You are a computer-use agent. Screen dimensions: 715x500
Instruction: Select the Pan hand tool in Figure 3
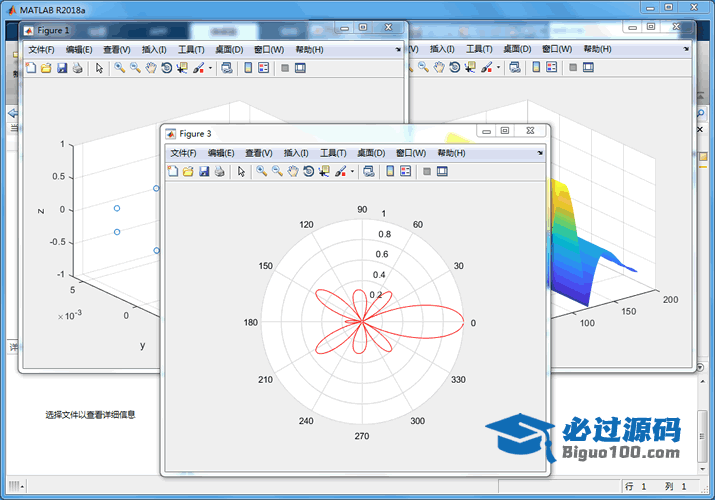click(x=293, y=172)
